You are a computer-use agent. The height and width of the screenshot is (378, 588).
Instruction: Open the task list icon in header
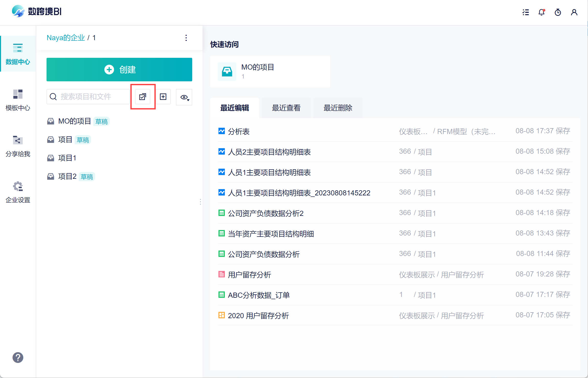(x=526, y=12)
